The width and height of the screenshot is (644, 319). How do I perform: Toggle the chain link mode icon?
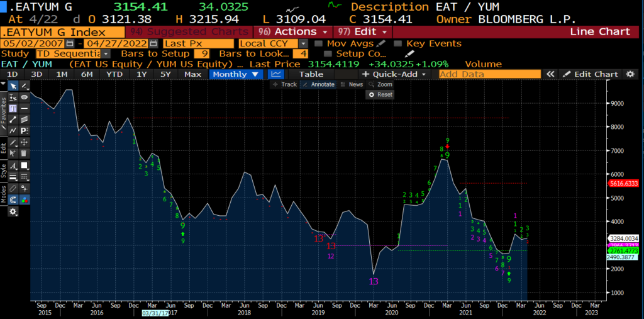point(13,189)
